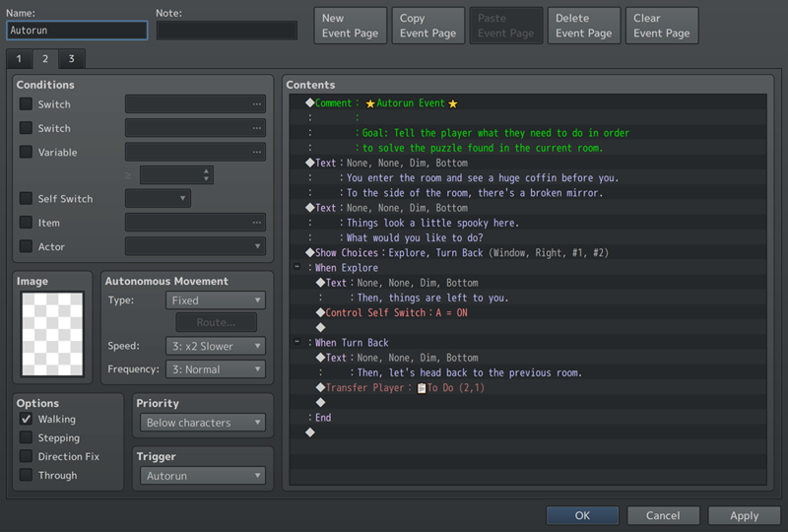788x532 pixels.
Task: Open the Trigger dropdown showing Autorun
Action: pyautogui.click(x=204, y=476)
